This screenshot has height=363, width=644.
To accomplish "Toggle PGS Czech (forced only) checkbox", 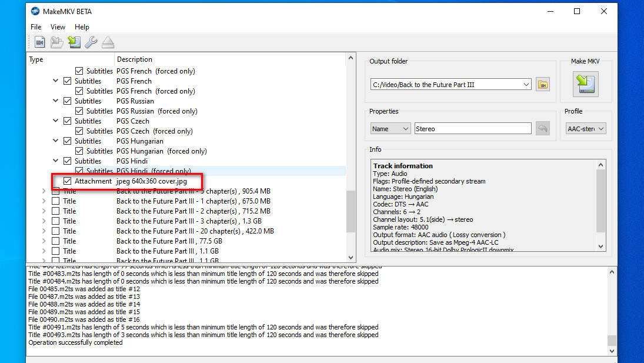I will pos(79,131).
